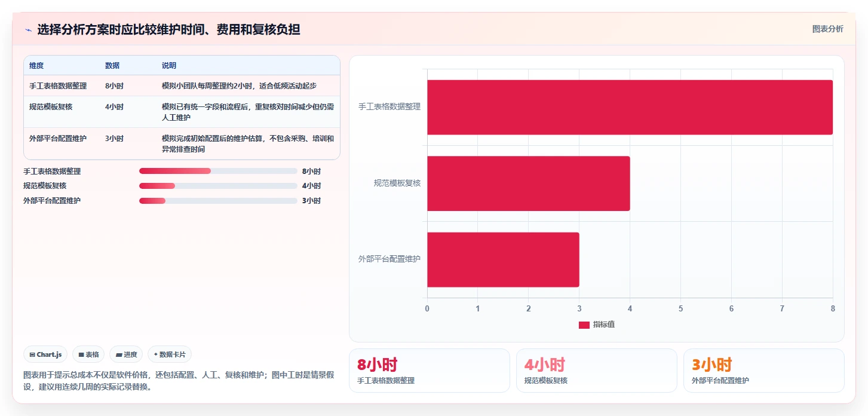The image size is (868, 416).
Task: Toggle the 指标值 legend item
Action: point(596,325)
